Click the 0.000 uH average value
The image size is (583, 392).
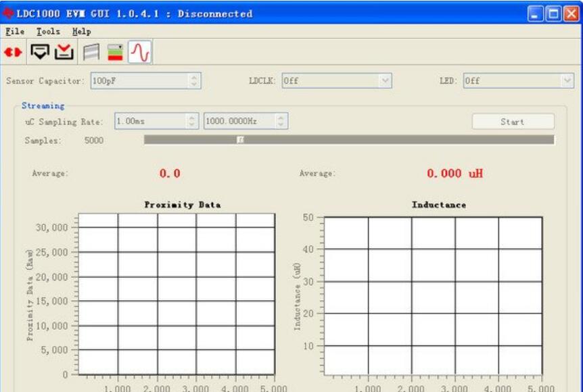454,174
